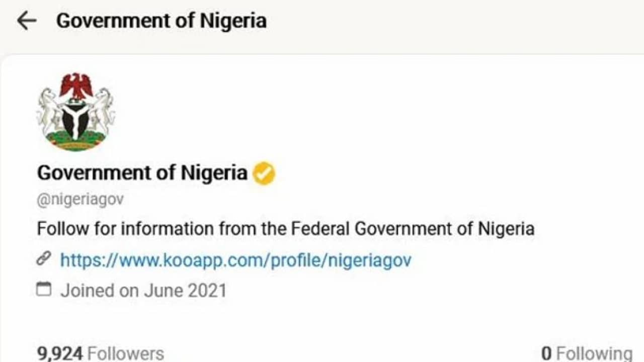Open the Following list
Image resolution: width=644 pixels, height=362 pixels.
coord(594,353)
